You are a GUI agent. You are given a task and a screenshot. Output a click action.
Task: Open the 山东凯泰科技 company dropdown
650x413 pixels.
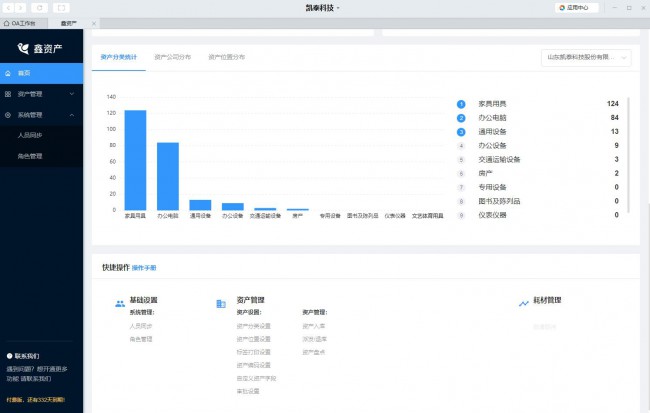pyautogui.click(x=586, y=58)
